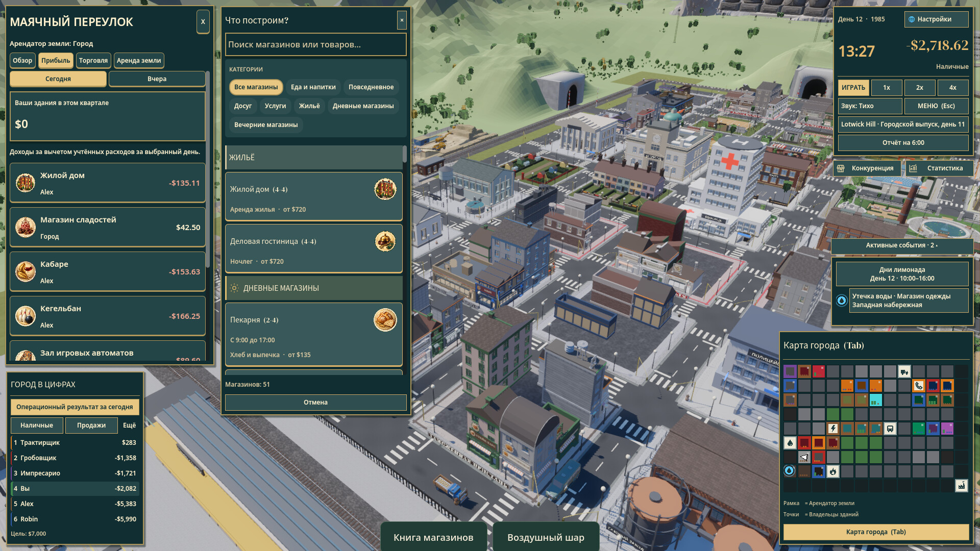Toggle the ИГРАТЬ play button
The width and height of the screenshot is (980, 551).
point(853,88)
